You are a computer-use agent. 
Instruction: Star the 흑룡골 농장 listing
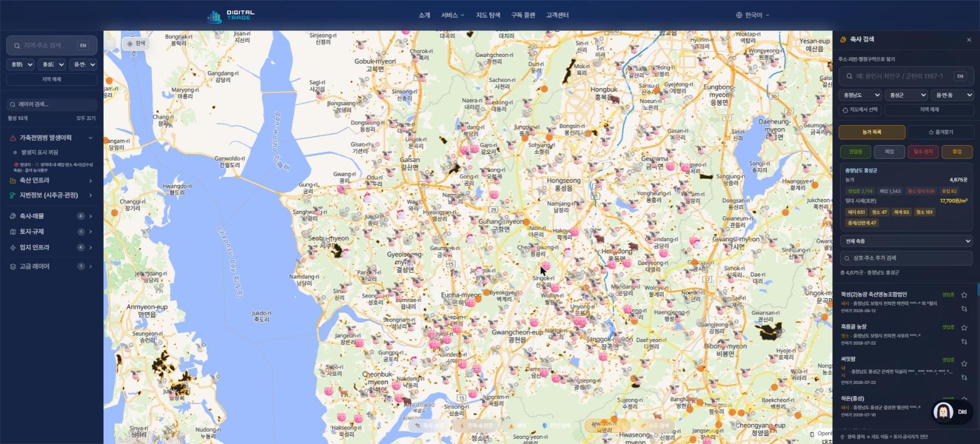964,328
